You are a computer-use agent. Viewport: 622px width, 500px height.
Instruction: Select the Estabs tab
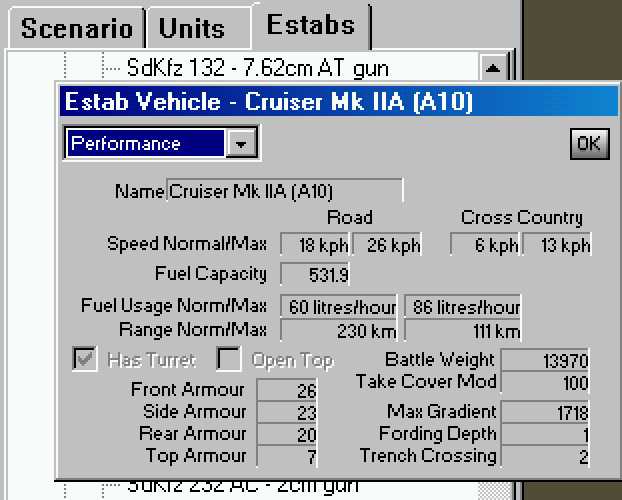pyautogui.click(x=311, y=26)
